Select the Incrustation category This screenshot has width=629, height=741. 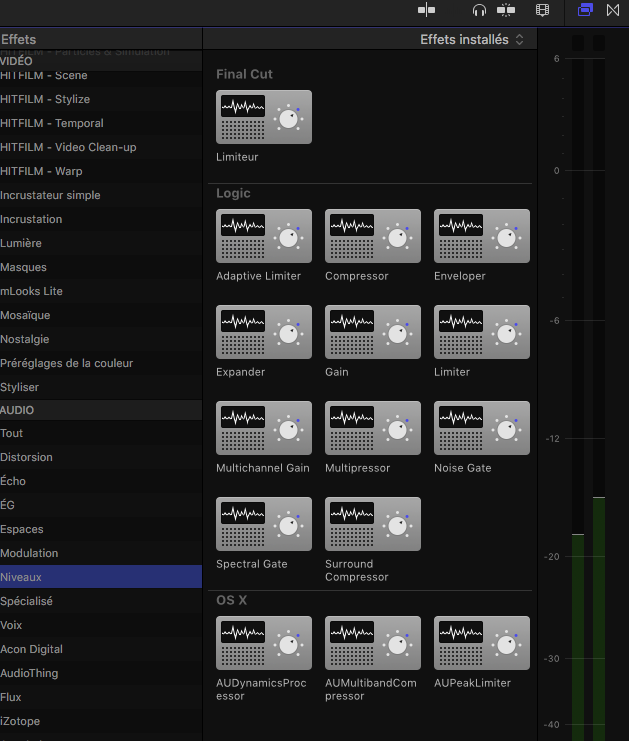click(101, 219)
